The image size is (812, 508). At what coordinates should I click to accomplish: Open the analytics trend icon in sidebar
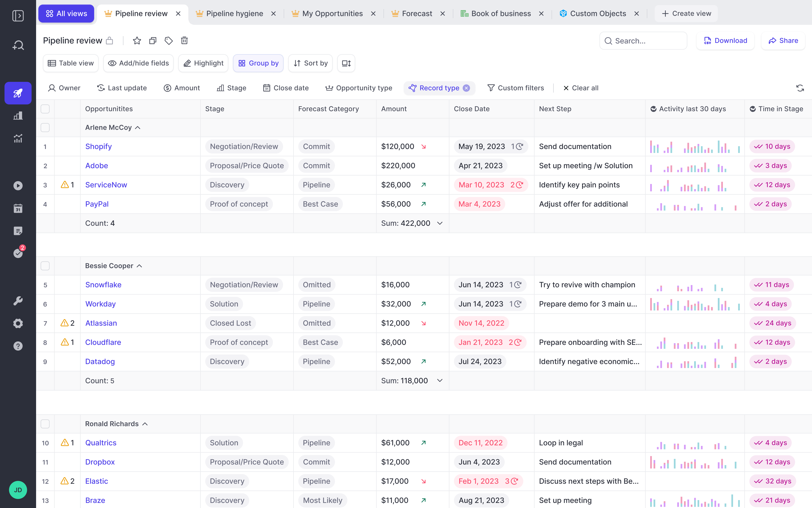(18, 138)
